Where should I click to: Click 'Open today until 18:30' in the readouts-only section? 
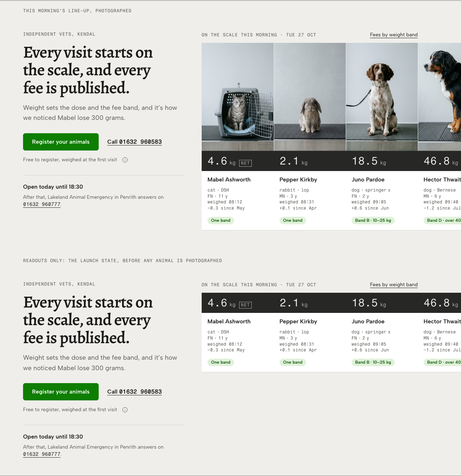click(53, 437)
